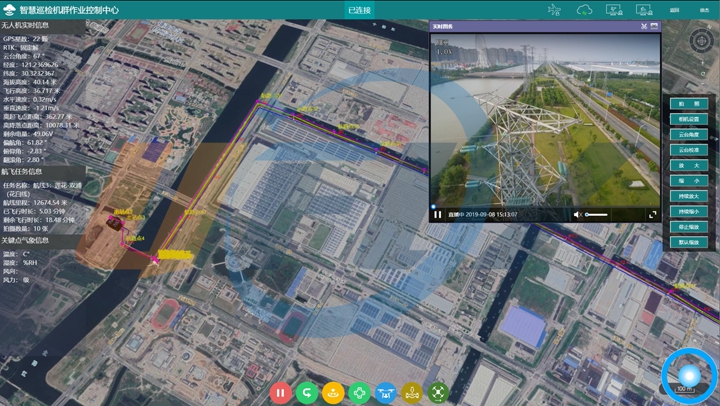Click the airplane lock icon in top bar

(x=555, y=10)
